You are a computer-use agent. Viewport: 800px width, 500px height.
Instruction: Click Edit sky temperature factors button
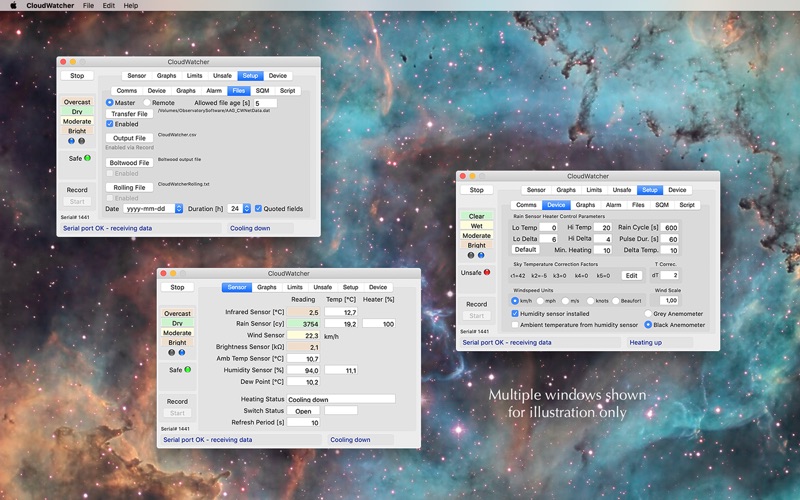click(632, 276)
